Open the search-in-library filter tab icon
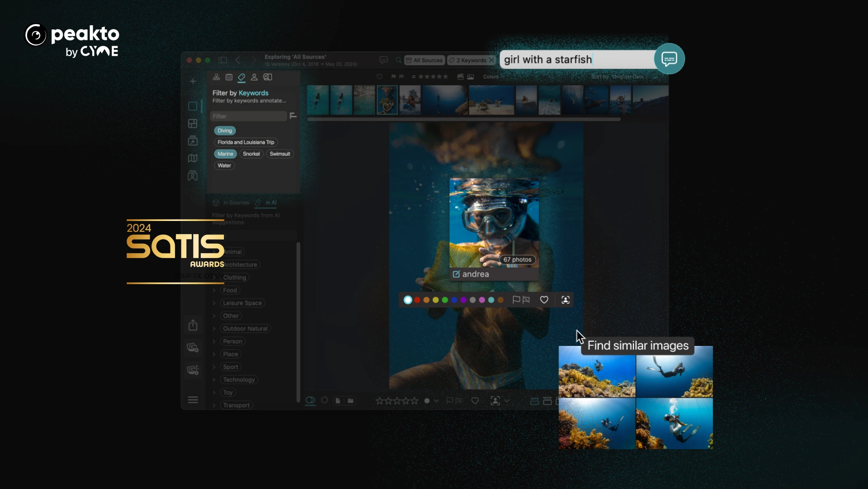Viewport: 868px width, 489px height. point(268,77)
